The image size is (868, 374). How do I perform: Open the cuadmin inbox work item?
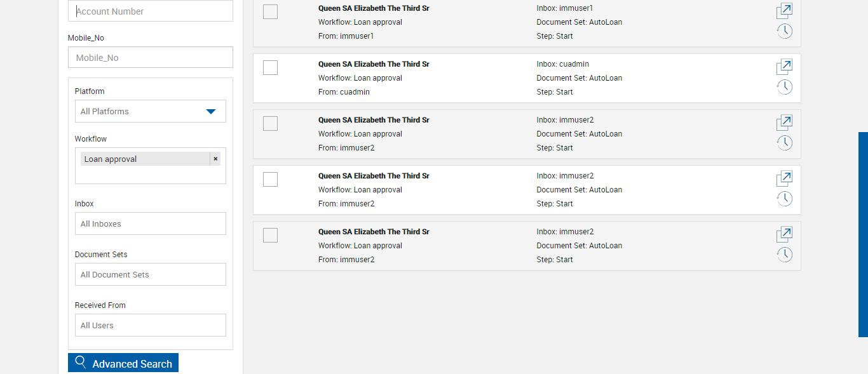coord(784,67)
